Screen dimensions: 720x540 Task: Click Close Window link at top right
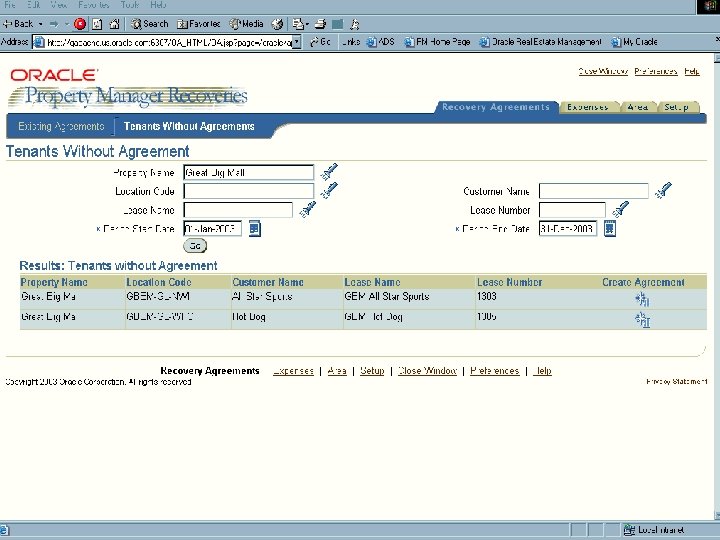(x=603, y=71)
